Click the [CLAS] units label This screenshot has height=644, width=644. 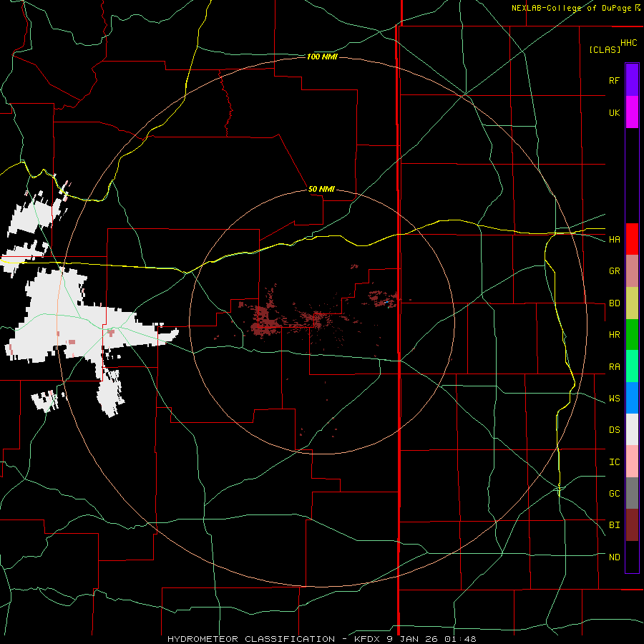click(x=605, y=49)
